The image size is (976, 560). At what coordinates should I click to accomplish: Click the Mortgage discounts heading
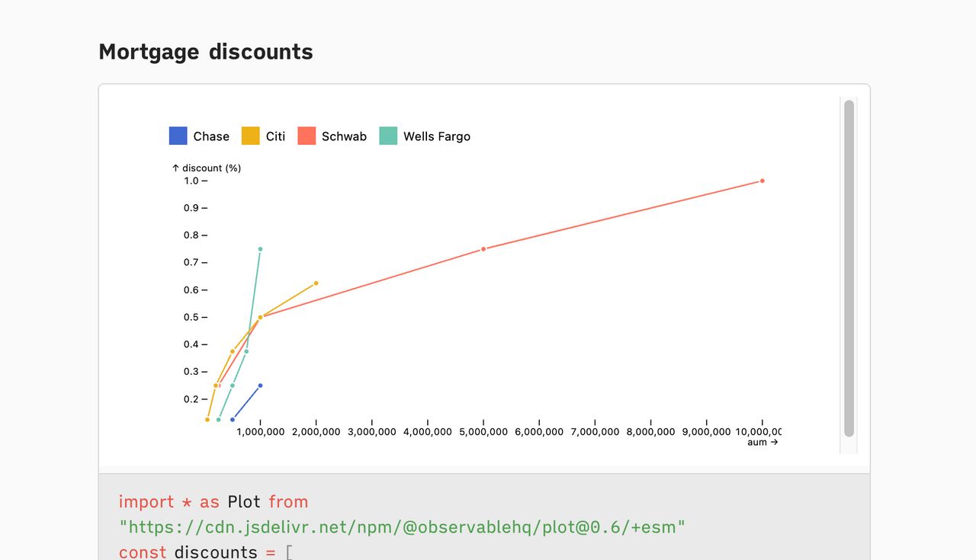206,52
